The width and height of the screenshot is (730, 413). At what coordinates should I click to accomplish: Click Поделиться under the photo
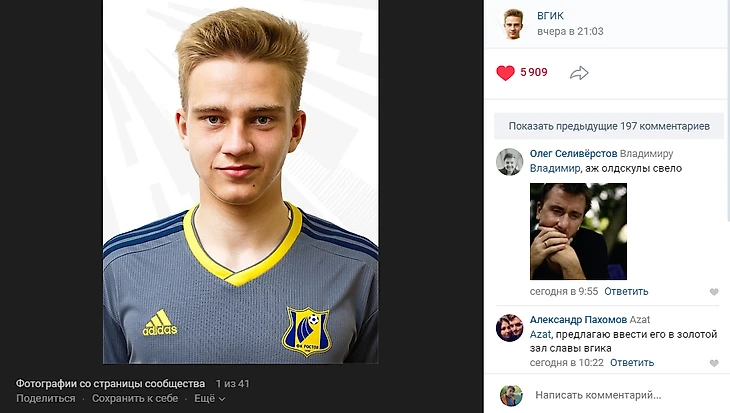[46, 399]
